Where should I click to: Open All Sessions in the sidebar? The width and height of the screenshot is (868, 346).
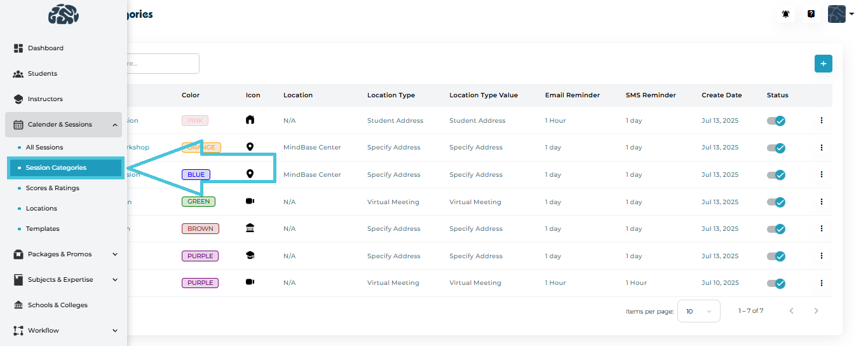(44, 148)
